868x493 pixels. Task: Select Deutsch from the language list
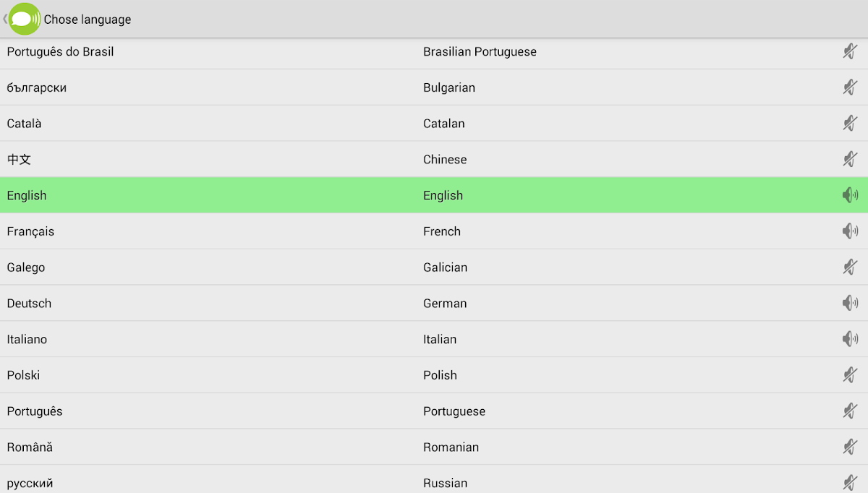coord(29,304)
